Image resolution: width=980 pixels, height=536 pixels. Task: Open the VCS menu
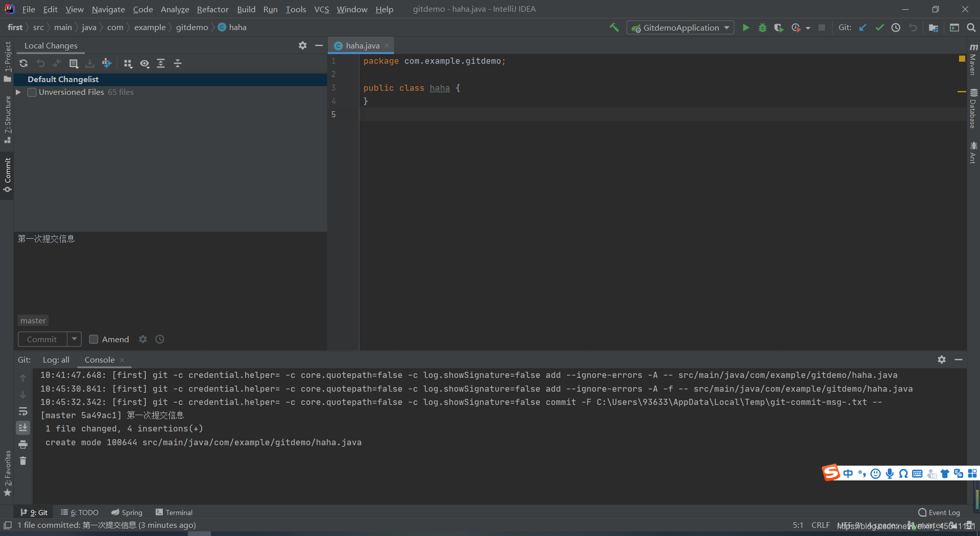pyautogui.click(x=321, y=9)
